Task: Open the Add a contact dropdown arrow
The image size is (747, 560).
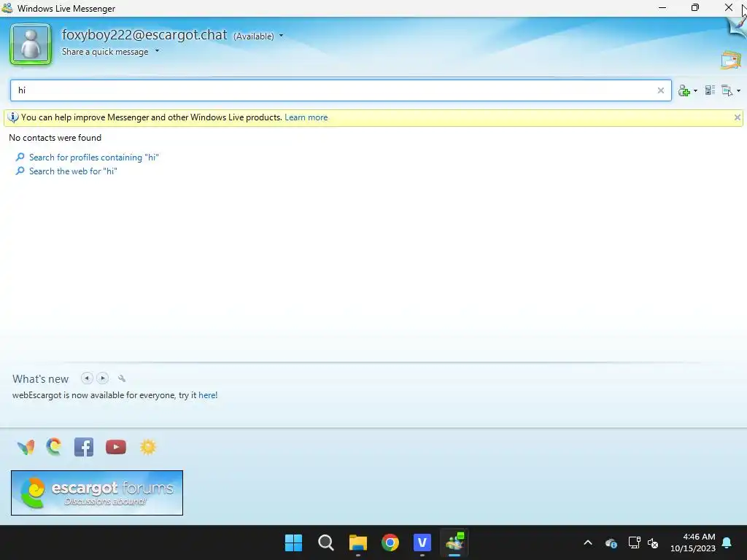Action: [x=695, y=90]
